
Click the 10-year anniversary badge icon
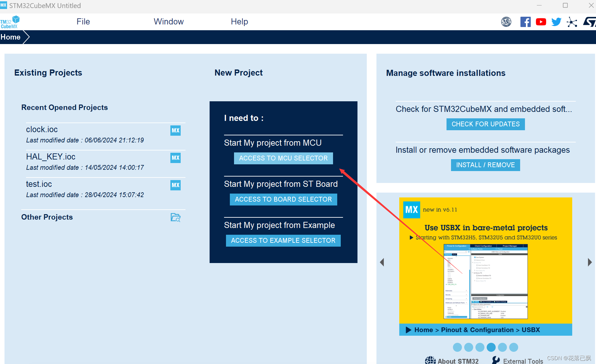click(506, 22)
